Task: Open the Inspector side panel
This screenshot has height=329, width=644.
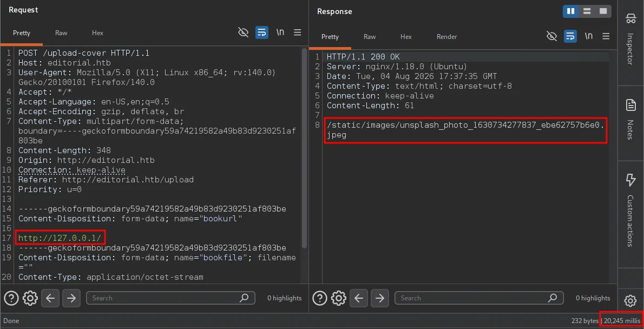Action: (x=630, y=39)
